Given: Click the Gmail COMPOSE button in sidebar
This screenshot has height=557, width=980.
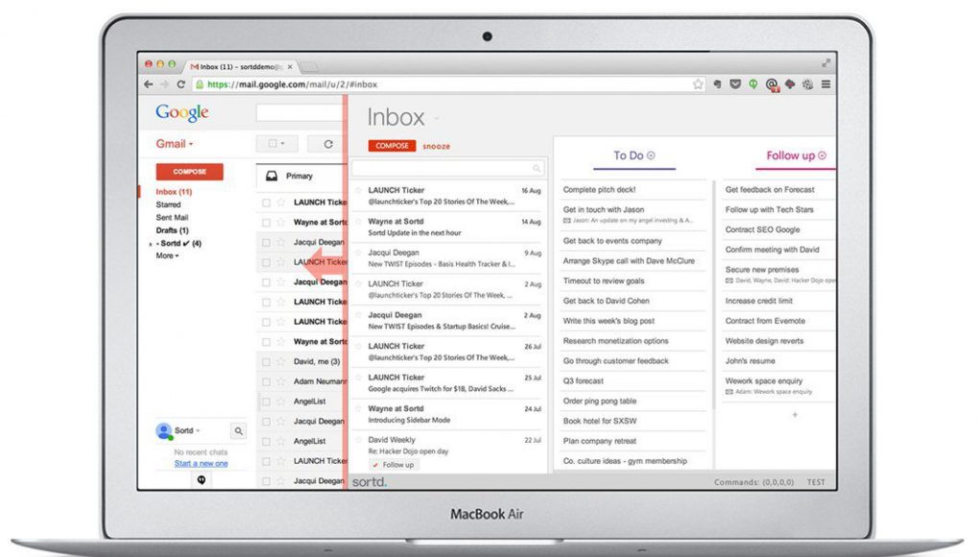Looking at the screenshot, I should pyautogui.click(x=189, y=172).
